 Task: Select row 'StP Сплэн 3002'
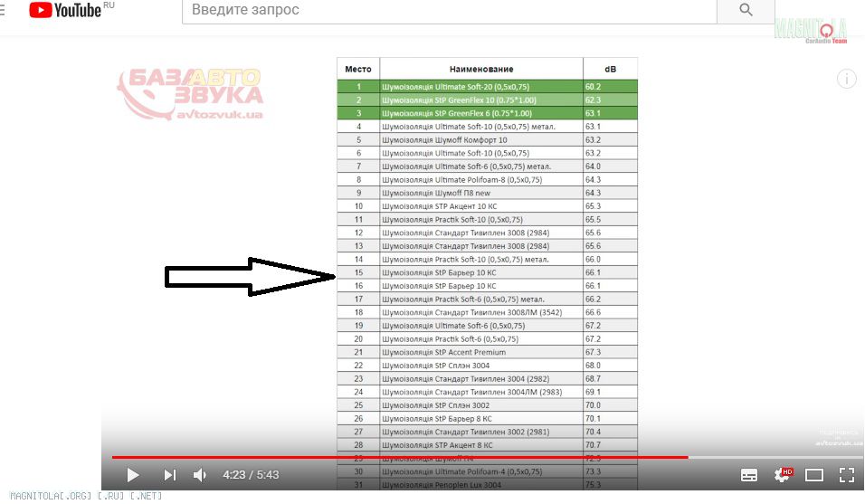(488, 405)
